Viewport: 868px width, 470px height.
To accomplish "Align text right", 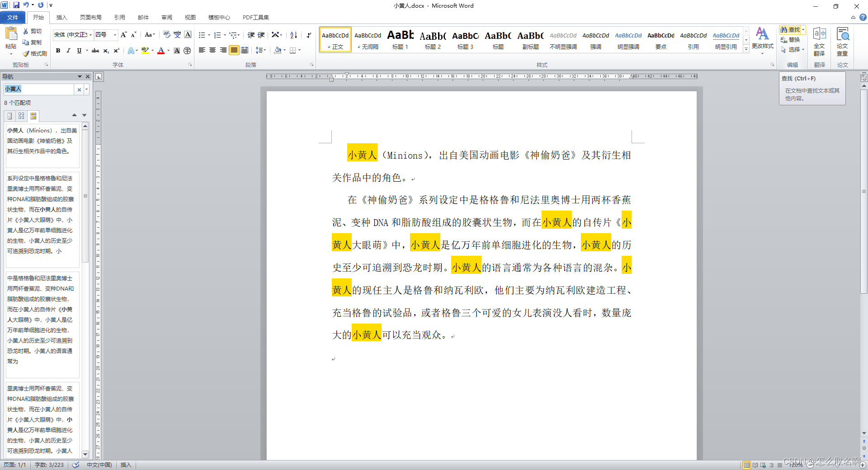I will 223,50.
